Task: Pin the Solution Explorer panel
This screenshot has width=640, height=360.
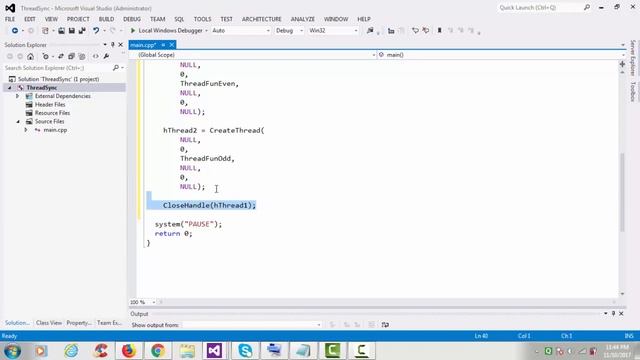Action: 113,44
